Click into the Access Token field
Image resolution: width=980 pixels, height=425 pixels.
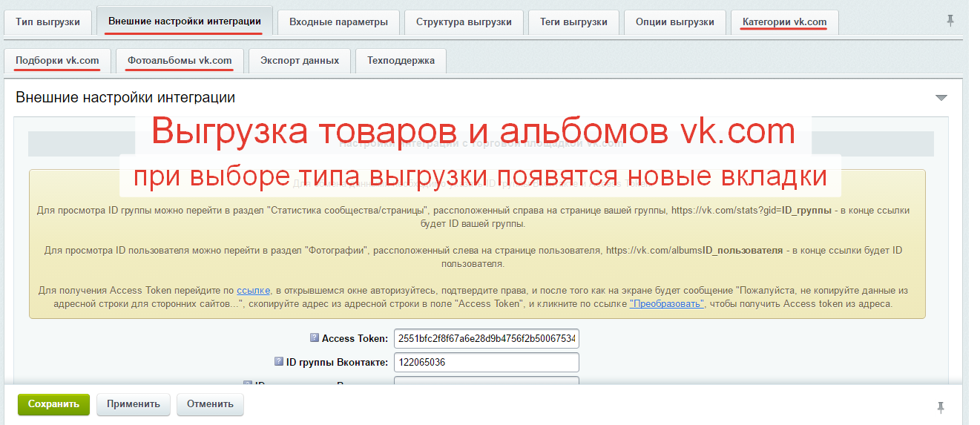click(x=486, y=339)
